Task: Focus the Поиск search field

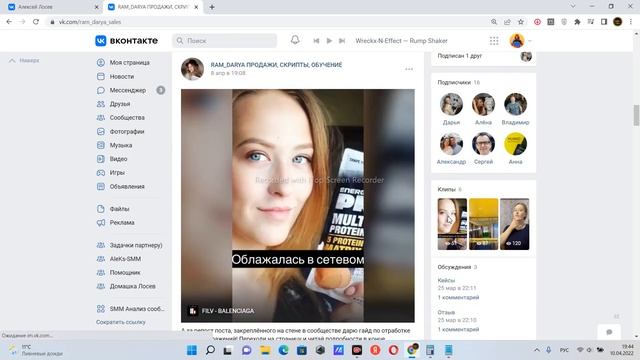Action: click(x=224, y=41)
